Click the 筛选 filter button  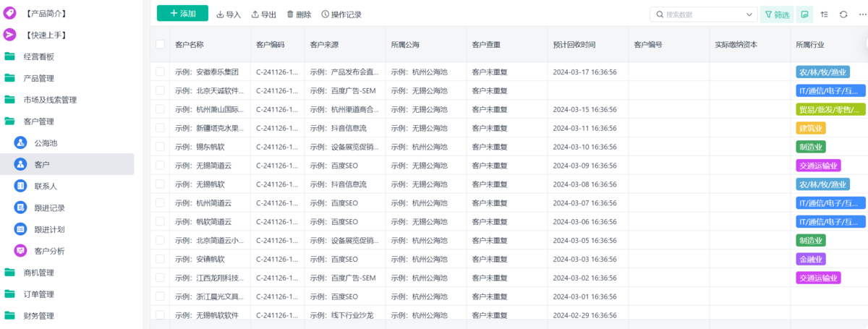pos(777,14)
